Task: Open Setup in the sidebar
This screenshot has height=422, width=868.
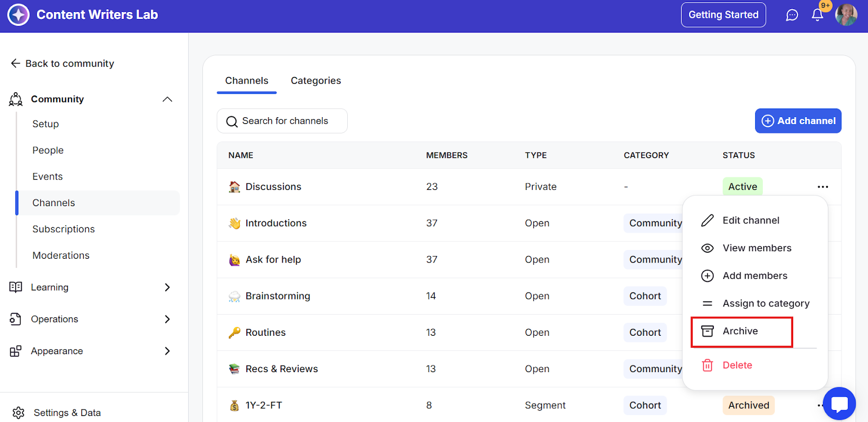Action: [46, 124]
